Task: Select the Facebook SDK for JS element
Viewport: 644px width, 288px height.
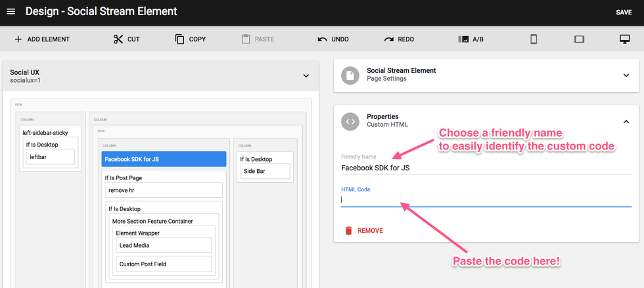Action: point(164,159)
